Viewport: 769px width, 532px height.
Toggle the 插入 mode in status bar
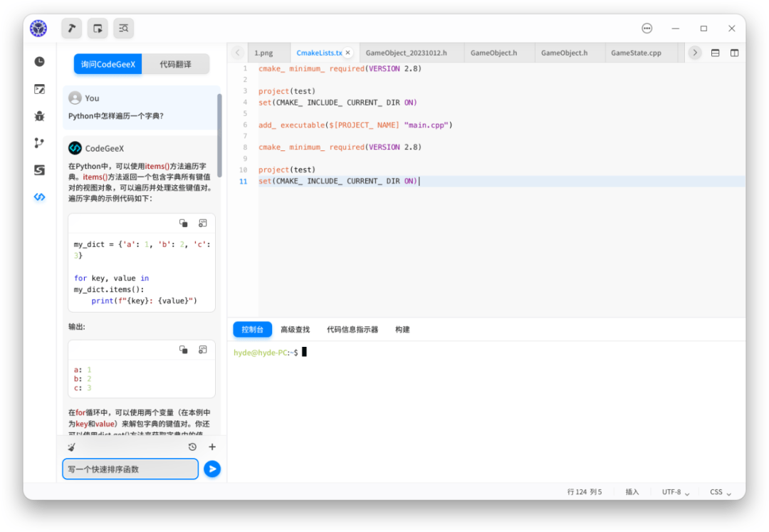coord(632,491)
